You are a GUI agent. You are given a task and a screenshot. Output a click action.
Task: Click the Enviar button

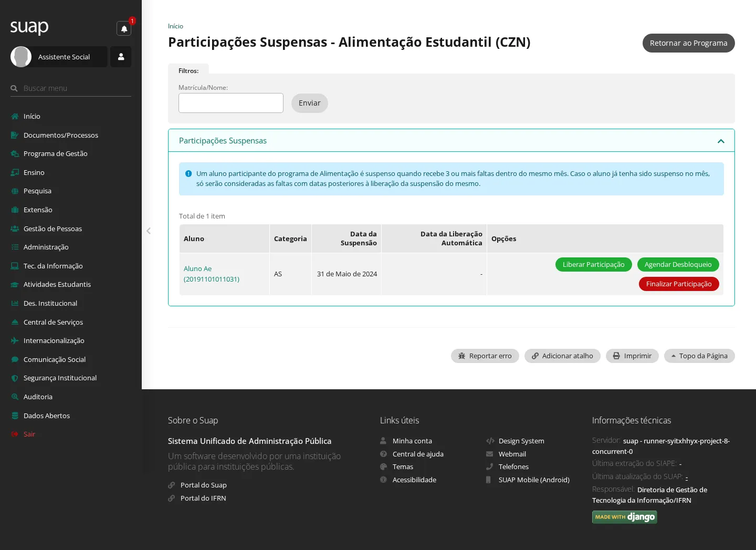(310, 103)
